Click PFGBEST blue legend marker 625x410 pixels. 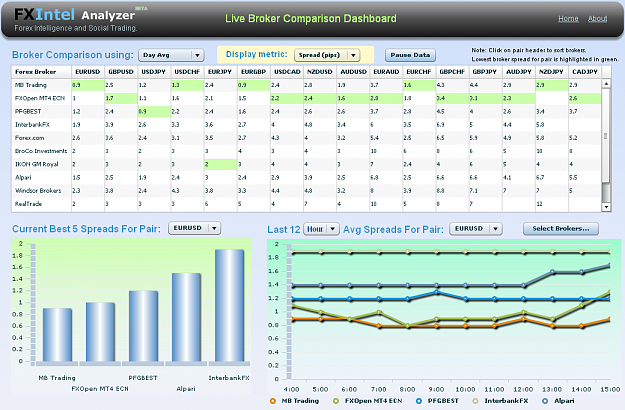point(419,401)
